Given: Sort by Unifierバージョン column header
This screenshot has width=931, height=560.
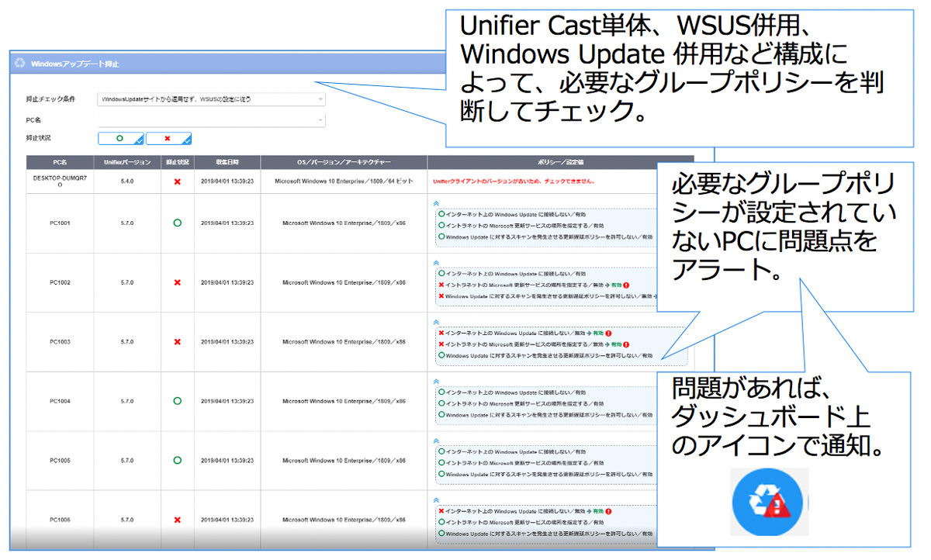Looking at the screenshot, I should point(127,162).
